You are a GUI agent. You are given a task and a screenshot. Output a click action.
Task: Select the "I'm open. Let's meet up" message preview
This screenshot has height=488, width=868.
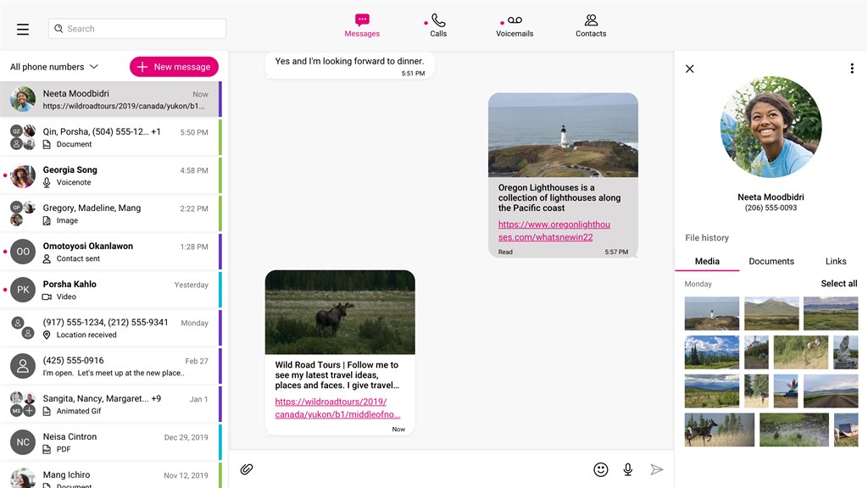click(x=114, y=373)
